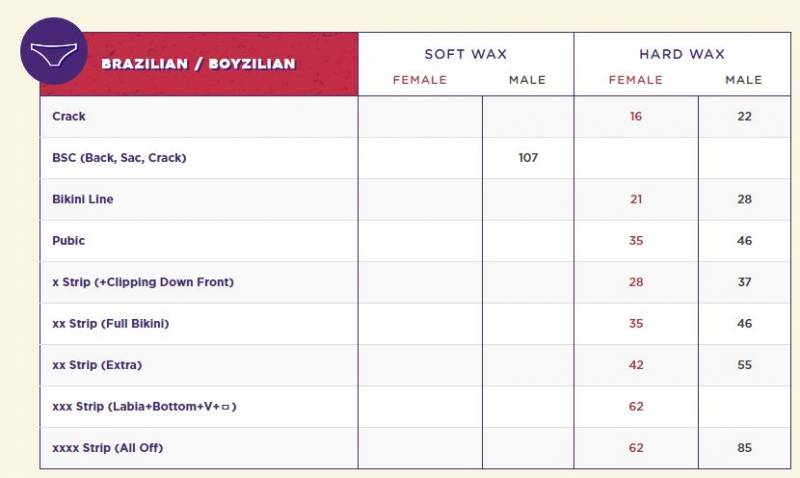Screen dimensions: 800x478
Task: Select the Soft Wax column heading
Action: (466, 54)
